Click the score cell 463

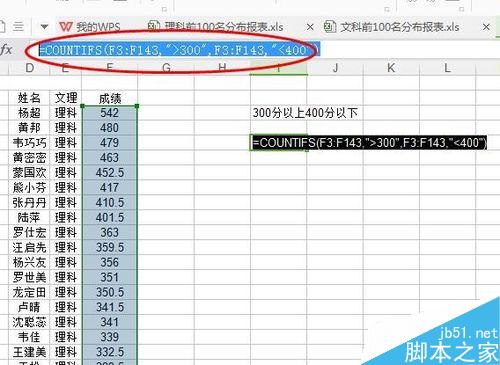pos(110,158)
